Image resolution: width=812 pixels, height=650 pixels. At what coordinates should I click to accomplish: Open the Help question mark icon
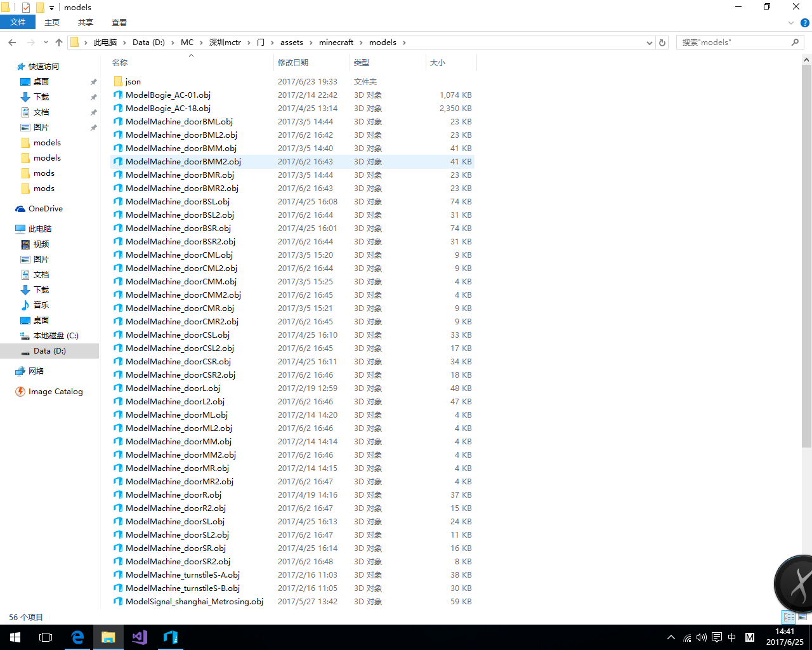(x=804, y=23)
